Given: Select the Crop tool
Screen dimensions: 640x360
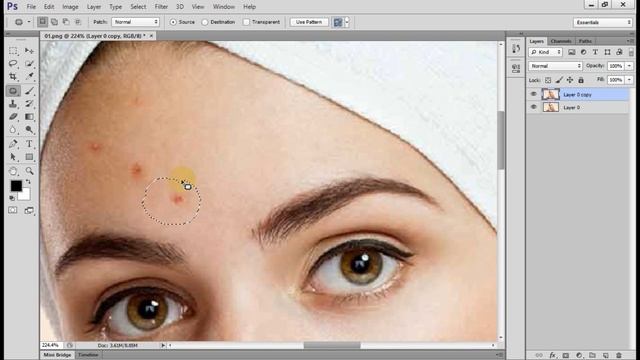Looking at the screenshot, I should [x=13, y=76].
